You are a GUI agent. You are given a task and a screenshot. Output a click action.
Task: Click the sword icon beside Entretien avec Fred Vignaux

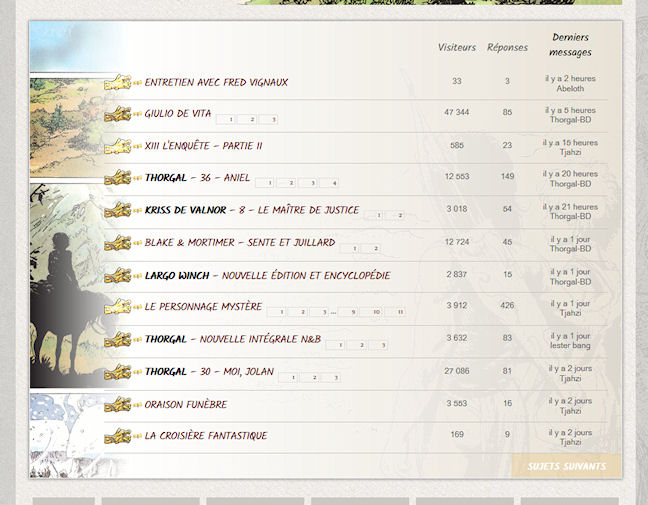(118, 82)
